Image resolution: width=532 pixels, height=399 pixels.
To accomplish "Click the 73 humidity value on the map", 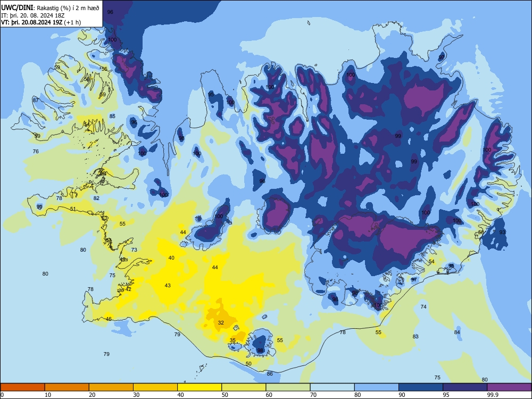I will click(134, 250).
